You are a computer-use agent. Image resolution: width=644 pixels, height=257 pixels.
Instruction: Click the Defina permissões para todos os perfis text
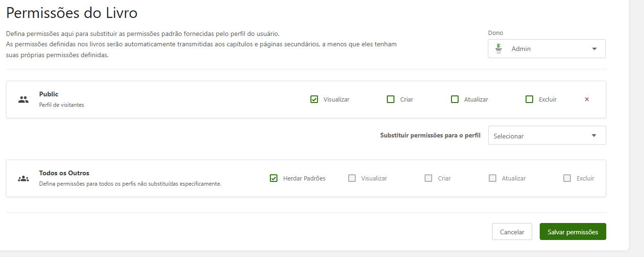tap(130, 184)
